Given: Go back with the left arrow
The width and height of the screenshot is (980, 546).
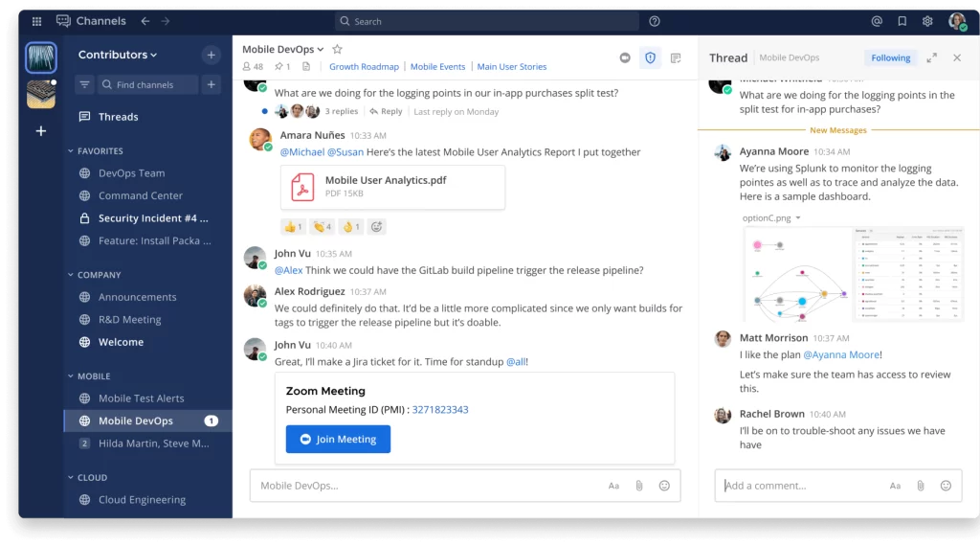Looking at the screenshot, I should tap(145, 21).
